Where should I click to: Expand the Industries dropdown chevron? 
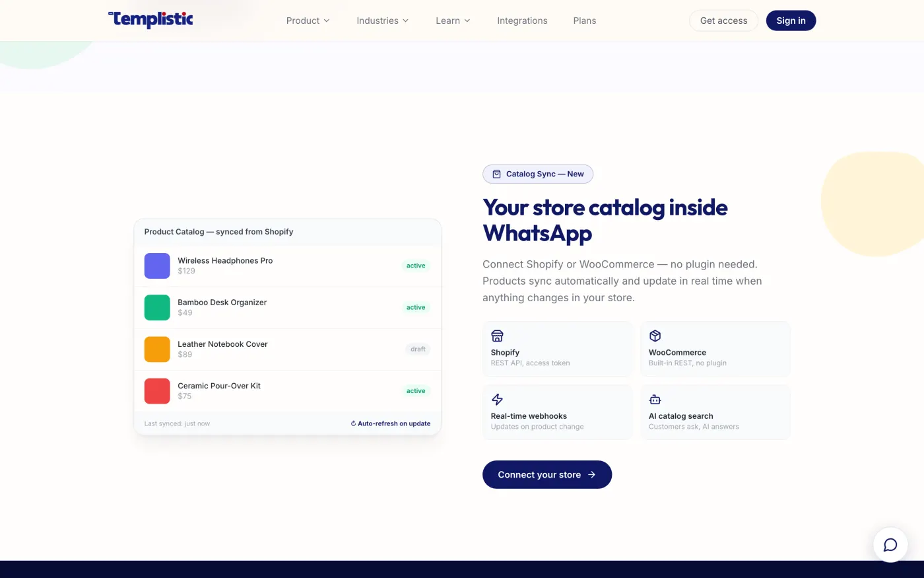coord(405,20)
